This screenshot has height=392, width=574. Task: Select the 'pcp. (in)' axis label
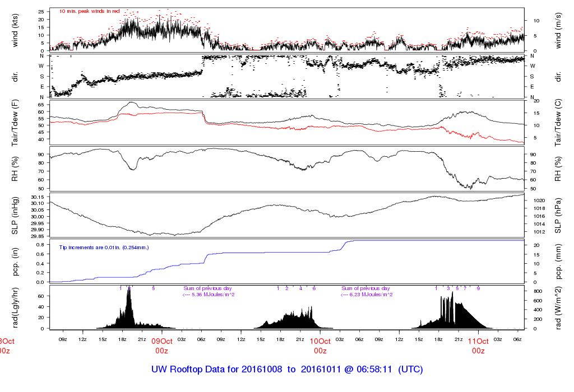click(x=15, y=262)
